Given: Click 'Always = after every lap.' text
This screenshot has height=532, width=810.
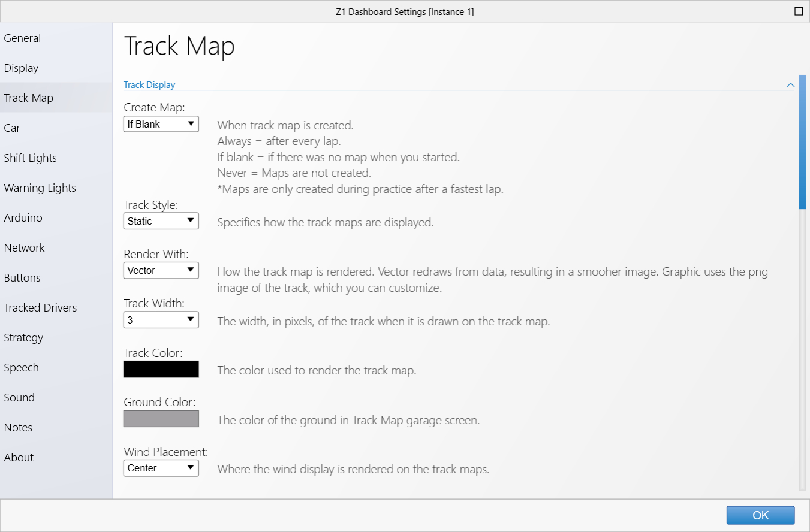Looking at the screenshot, I should (x=279, y=141).
